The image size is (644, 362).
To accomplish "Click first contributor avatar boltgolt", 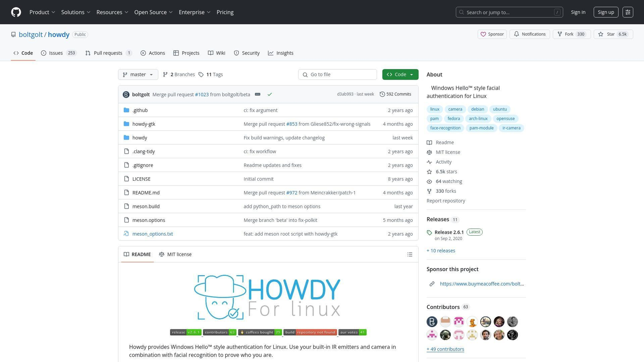I will (x=432, y=322).
